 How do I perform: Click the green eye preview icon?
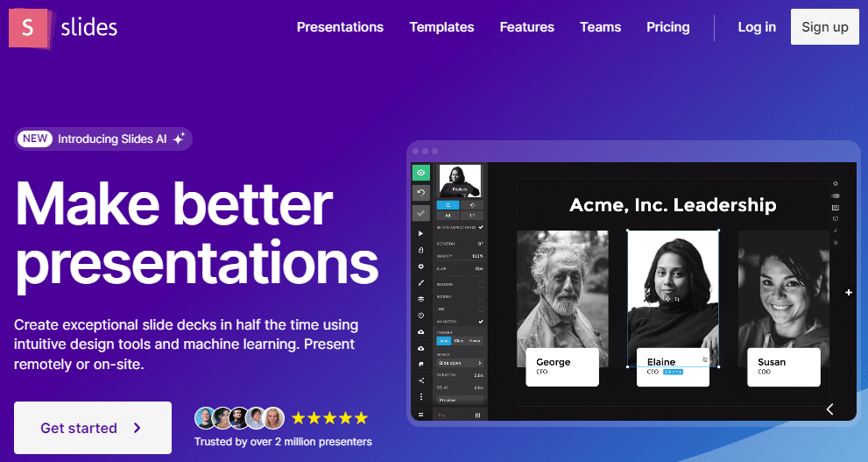pos(420,173)
